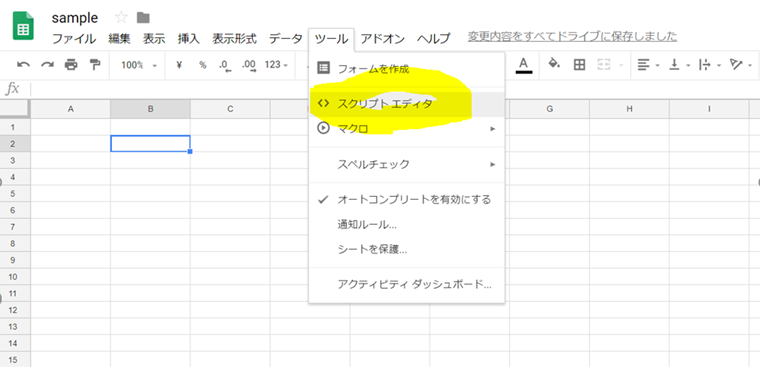Open the 挿入 menu
The width and height of the screenshot is (760, 370).
[189, 39]
